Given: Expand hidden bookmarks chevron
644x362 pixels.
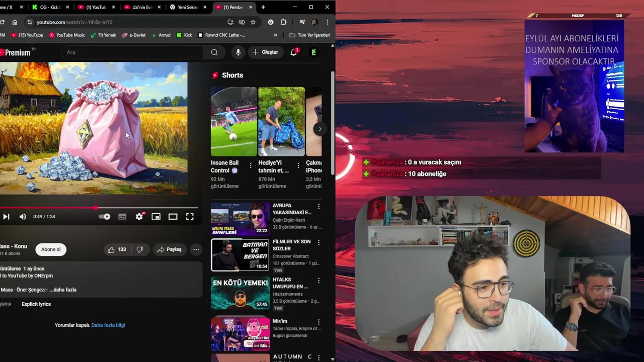Looking at the screenshot, I should tap(275, 35).
